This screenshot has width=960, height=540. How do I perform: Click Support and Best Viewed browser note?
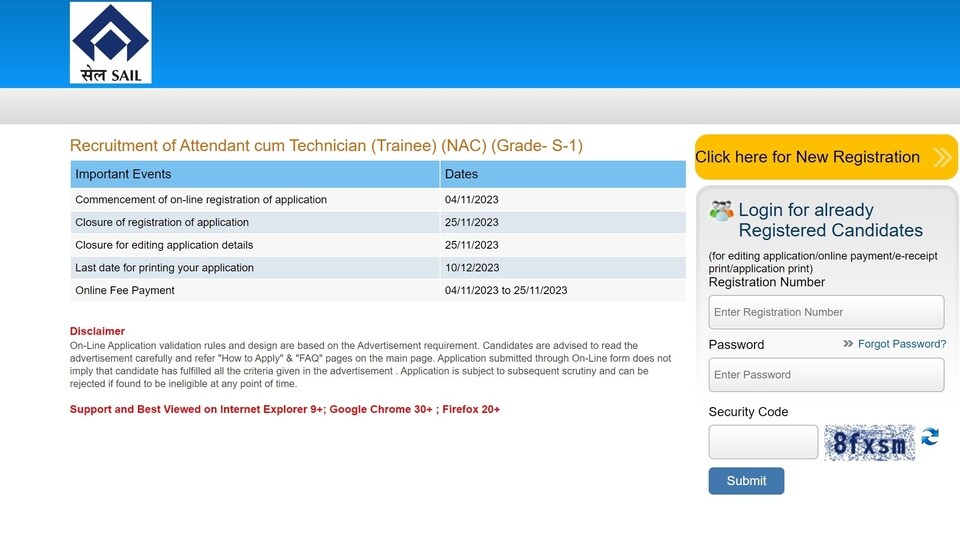pos(285,410)
